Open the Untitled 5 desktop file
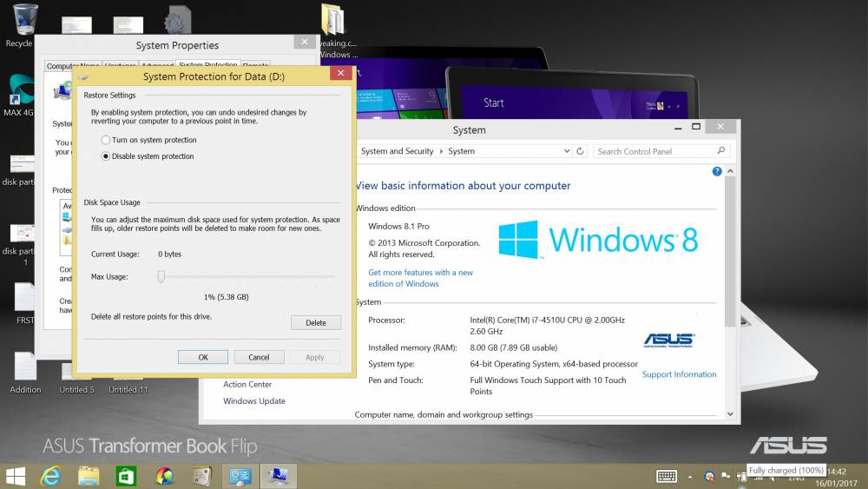 (x=77, y=389)
